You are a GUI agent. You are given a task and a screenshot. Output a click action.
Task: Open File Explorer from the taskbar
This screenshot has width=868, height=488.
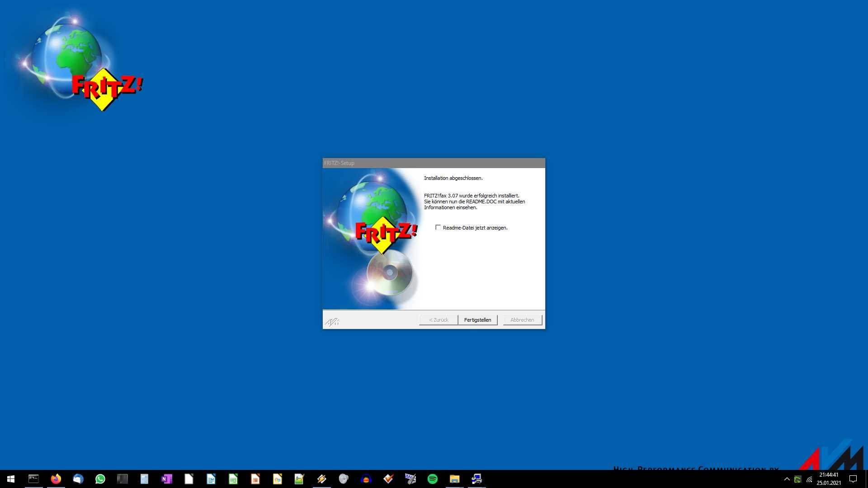pos(454,479)
